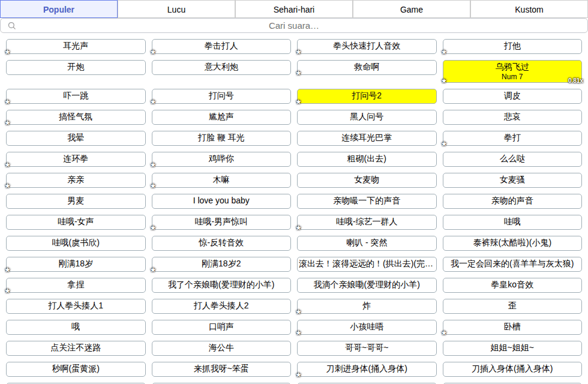The height and width of the screenshot is (384, 588).
Task: Trigger the 拳皇ko音效 sound
Action: click(512, 285)
